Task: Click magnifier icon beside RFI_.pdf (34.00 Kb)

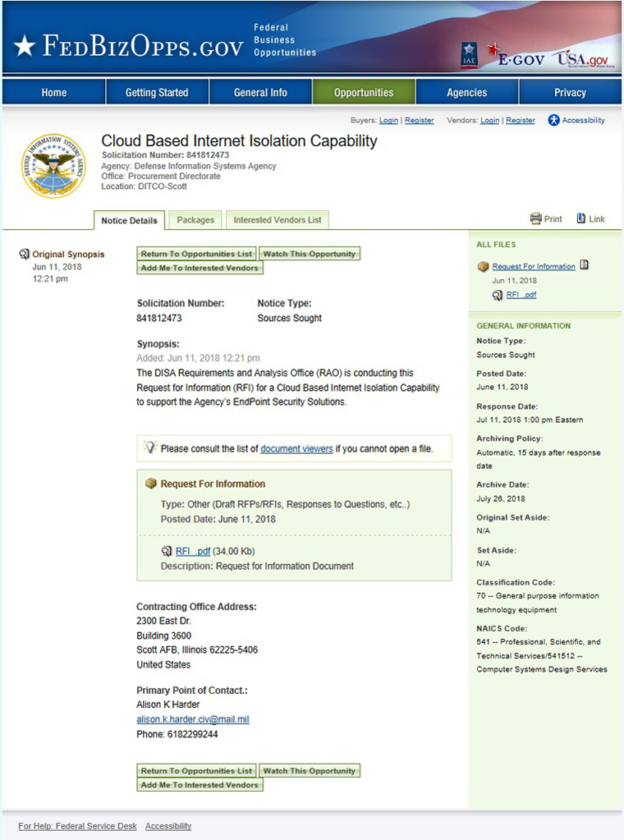Action: click(167, 551)
